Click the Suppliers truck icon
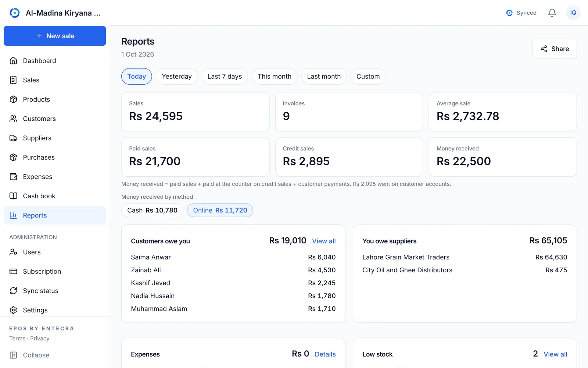588x368 pixels. 13,138
